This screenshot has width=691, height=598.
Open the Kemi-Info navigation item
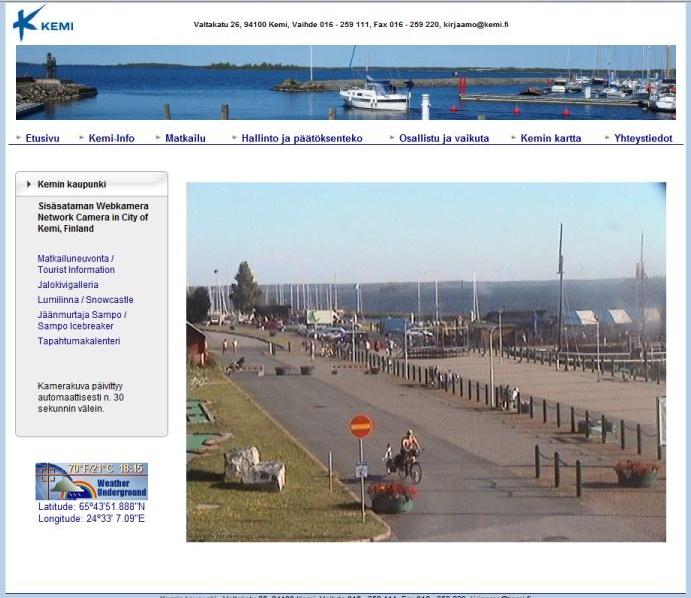111,138
